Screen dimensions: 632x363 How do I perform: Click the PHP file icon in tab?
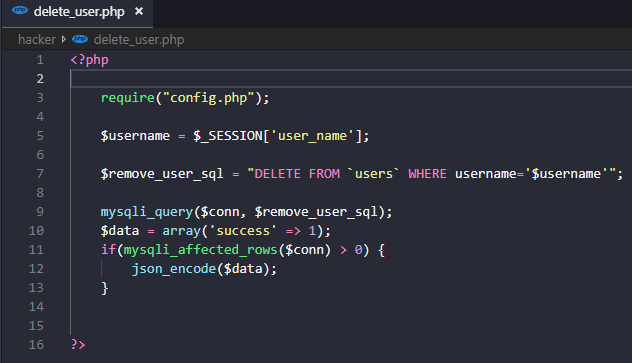(20, 10)
